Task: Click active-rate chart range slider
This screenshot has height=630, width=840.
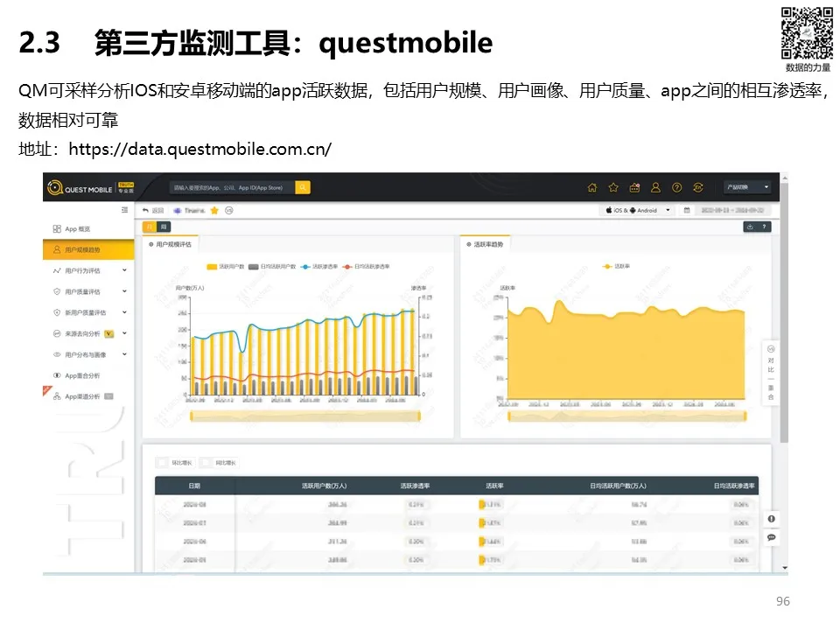Action: click(x=626, y=416)
